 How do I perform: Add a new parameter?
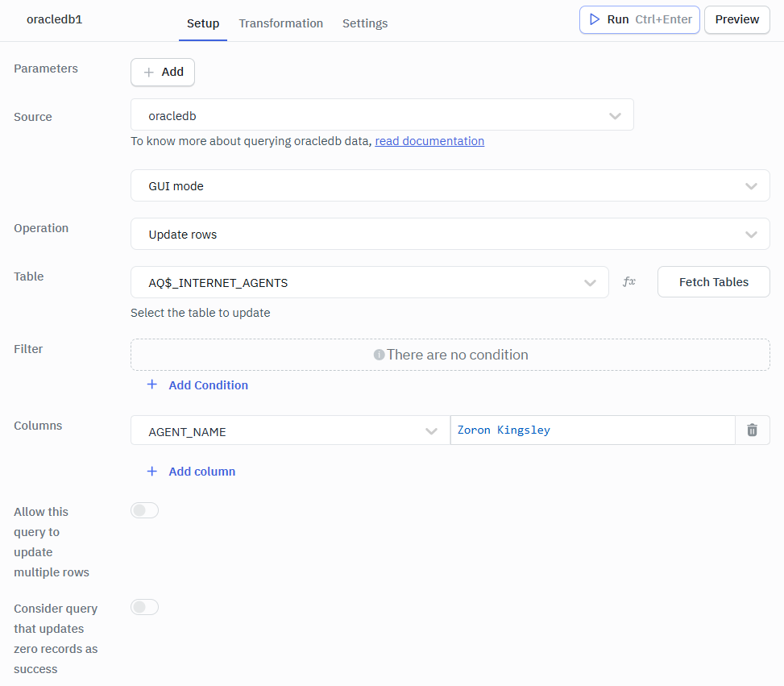coord(163,72)
